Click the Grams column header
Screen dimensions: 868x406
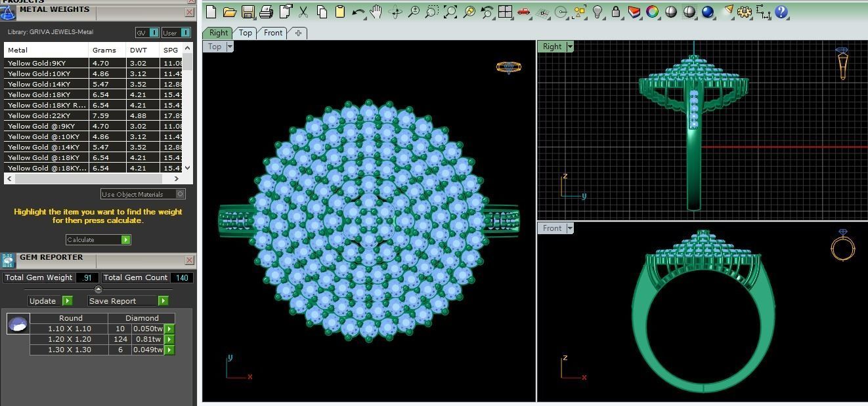[x=107, y=50]
